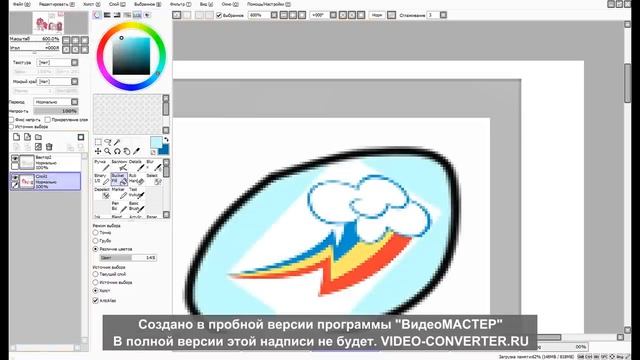
Task: Adjust the Цвет color difference slider
Action: [x=128, y=258]
